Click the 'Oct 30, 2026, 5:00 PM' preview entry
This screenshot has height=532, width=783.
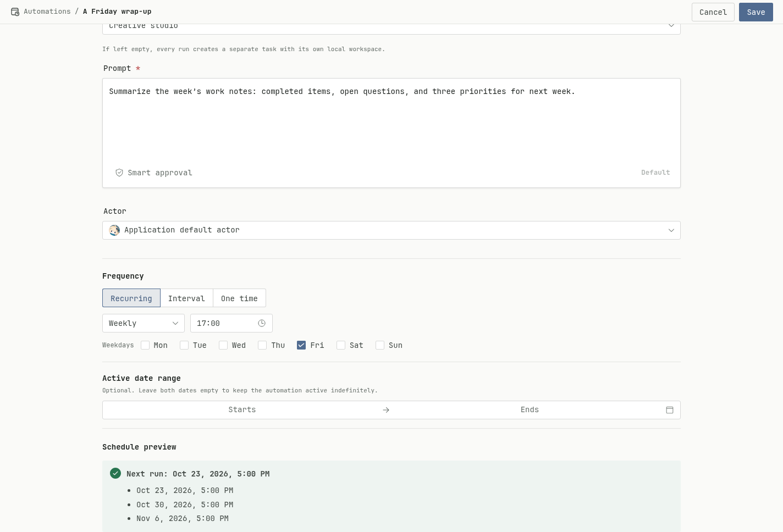[185, 505]
